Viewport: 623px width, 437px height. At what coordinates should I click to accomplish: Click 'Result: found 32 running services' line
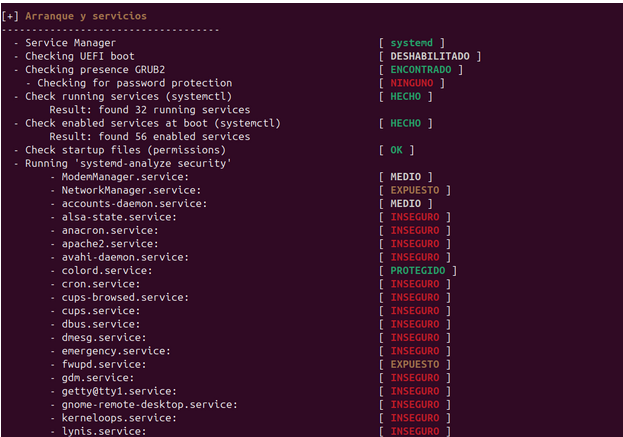coord(149,110)
